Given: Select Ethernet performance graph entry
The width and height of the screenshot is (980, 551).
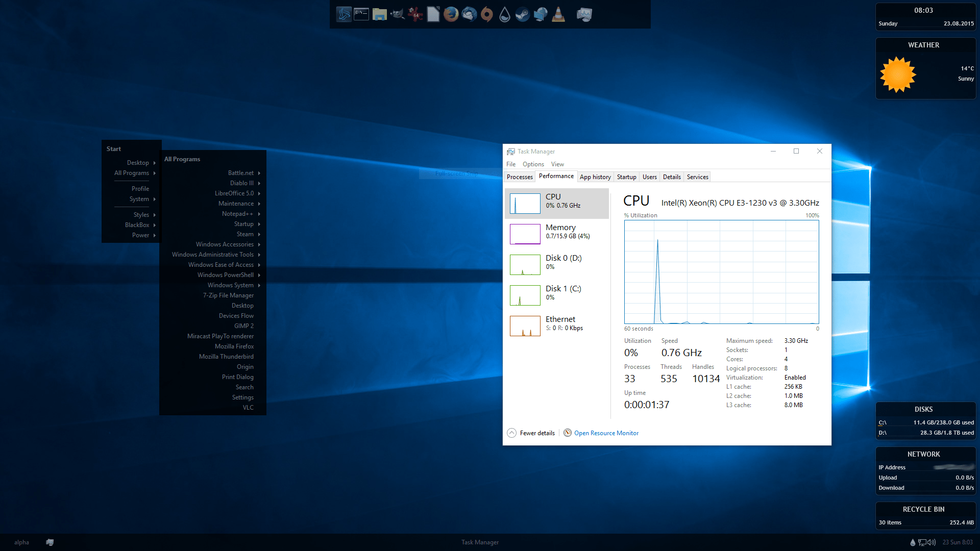Looking at the screenshot, I should tap(557, 325).
